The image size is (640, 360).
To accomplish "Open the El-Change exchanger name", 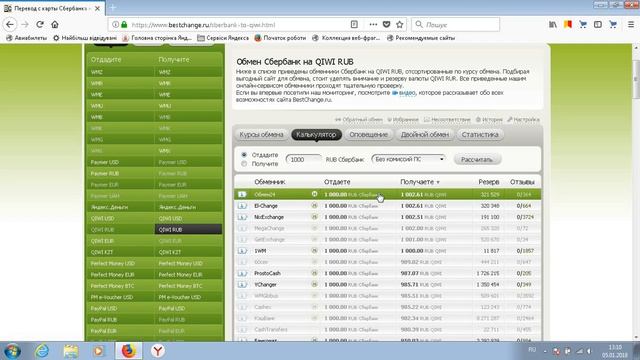I will pos(266,206).
